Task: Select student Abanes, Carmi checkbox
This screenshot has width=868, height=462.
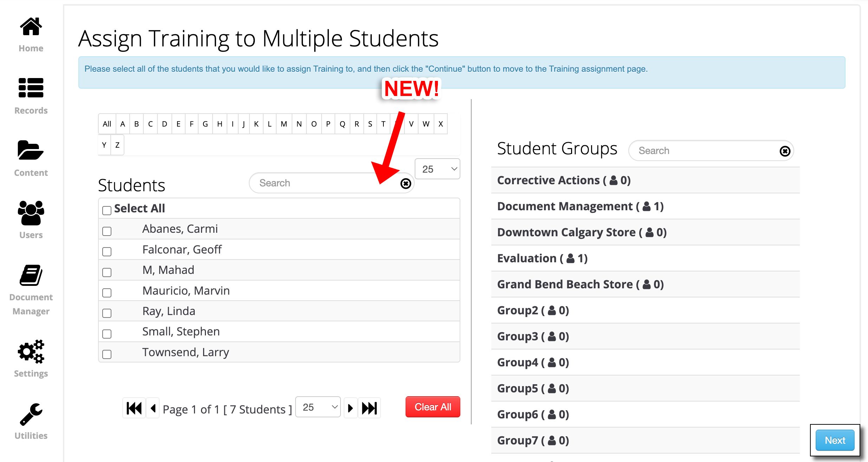Action: point(107,231)
